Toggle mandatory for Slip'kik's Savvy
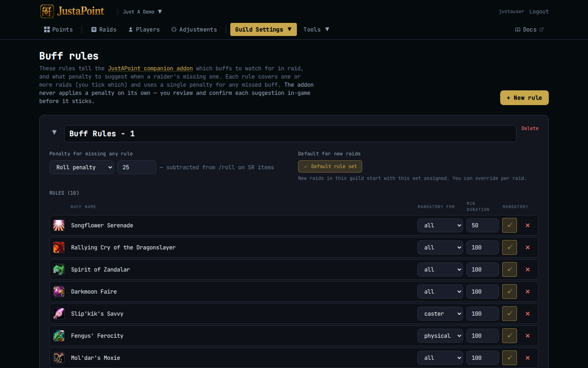The image size is (588, 368). [510, 314]
